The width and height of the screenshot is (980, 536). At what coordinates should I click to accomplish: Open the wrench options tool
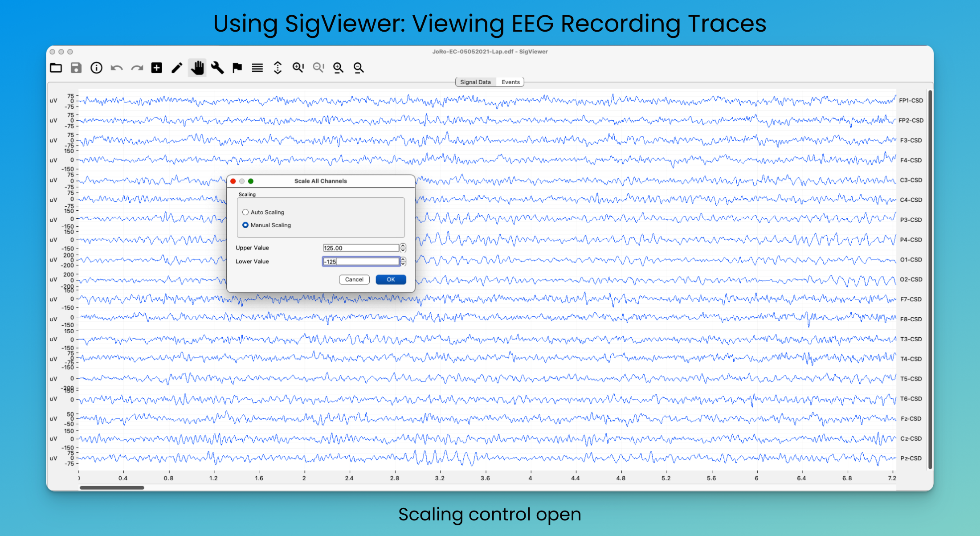217,68
